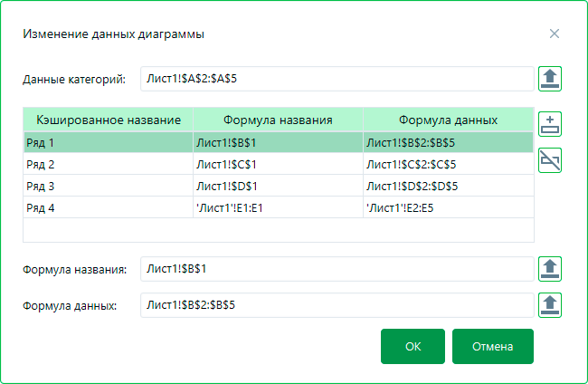The height and width of the screenshot is (384, 588).
Task: Click the delete series icon
Action: click(x=550, y=160)
